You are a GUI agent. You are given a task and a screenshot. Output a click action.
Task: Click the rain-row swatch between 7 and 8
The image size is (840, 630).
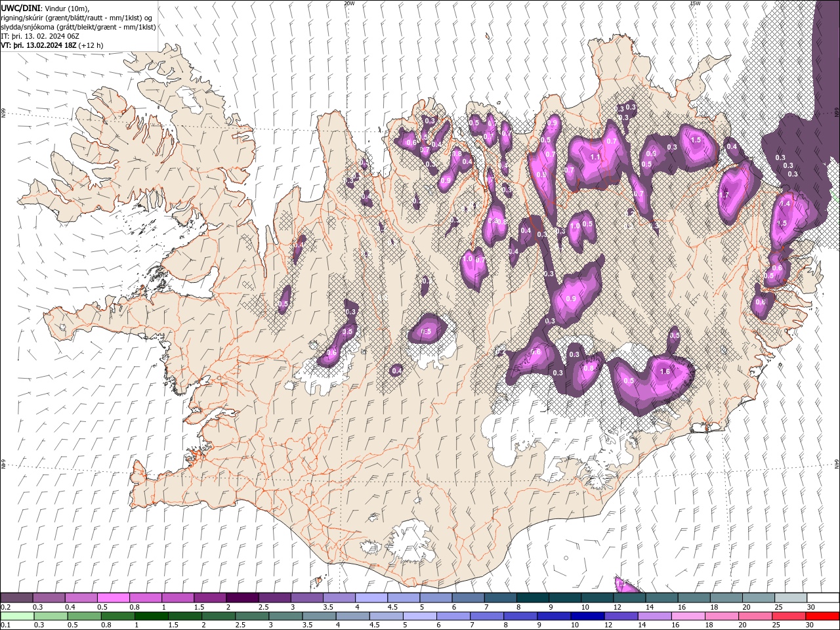click(x=486, y=616)
